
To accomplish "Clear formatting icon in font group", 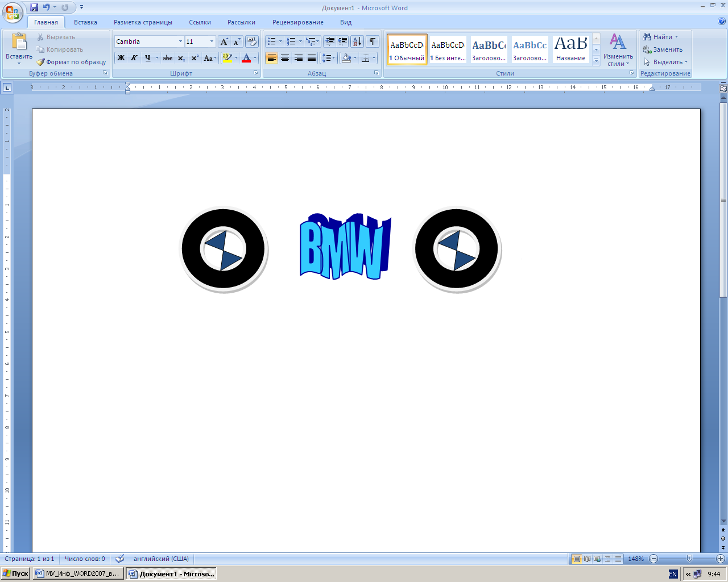I will pos(252,41).
